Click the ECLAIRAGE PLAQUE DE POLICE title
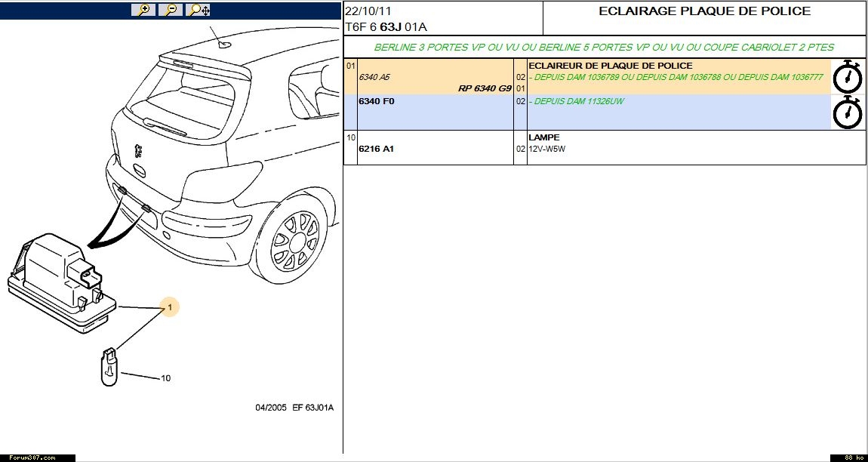 [x=704, y=11]
